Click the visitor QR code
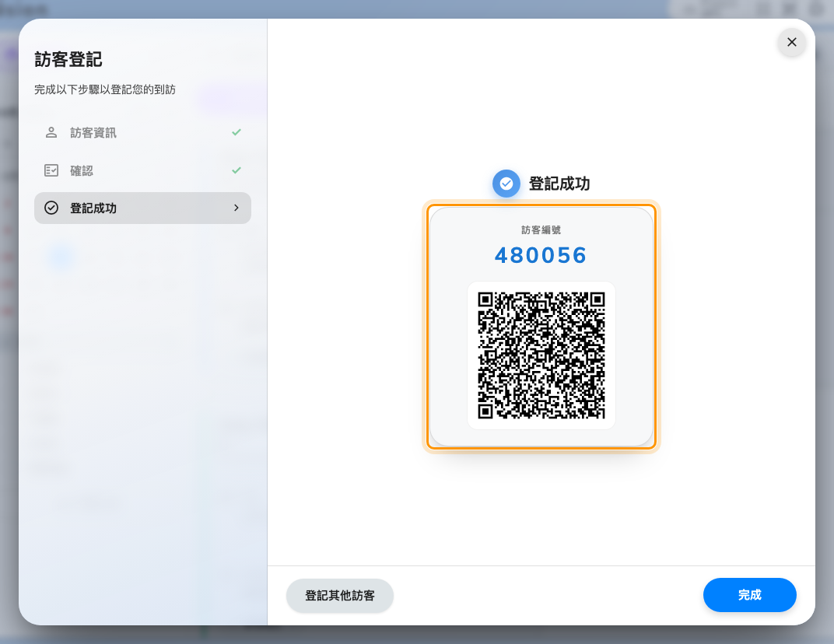 541,355
